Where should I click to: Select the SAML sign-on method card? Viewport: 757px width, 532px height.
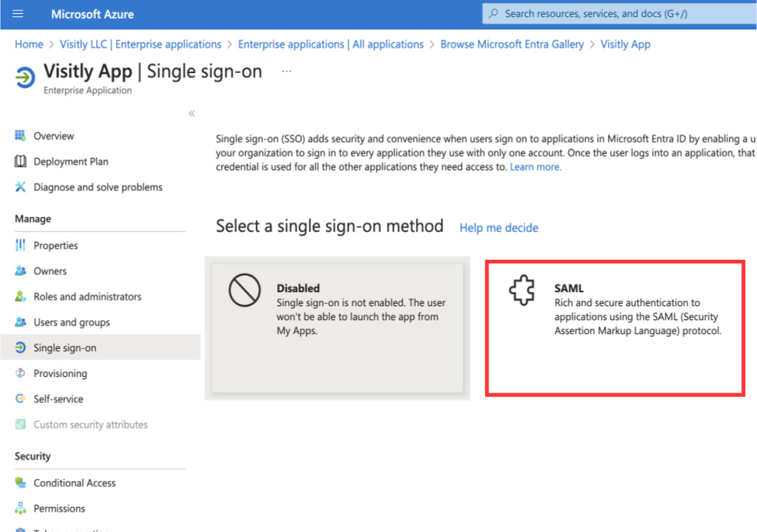click(615, 328)
